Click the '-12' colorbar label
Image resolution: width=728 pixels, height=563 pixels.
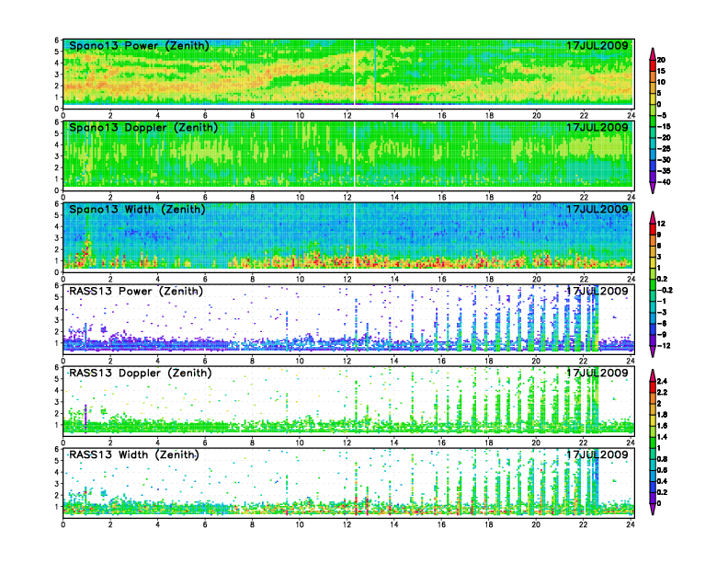click(664, 346)
